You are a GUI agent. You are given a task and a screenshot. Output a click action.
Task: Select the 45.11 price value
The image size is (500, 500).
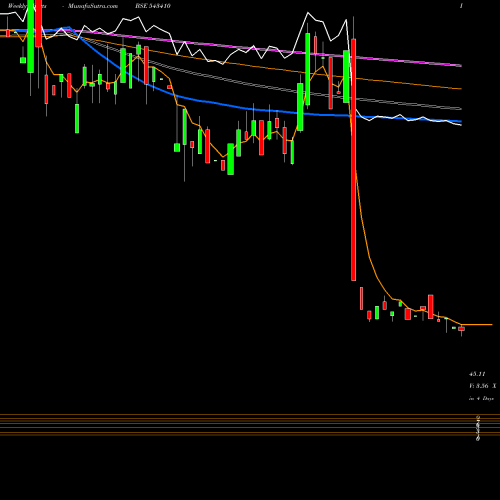477,374
